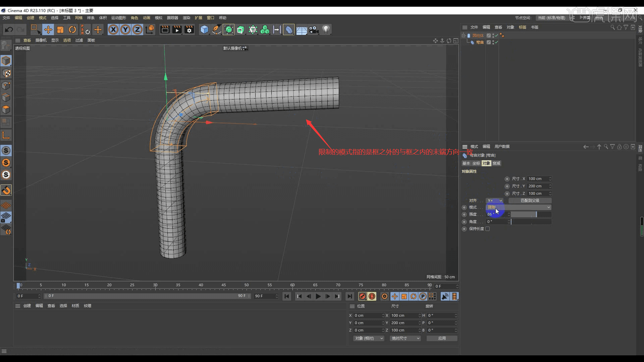This screenshot has width=644, height=362.
Task: Select the Scale tool
Action: coord(60,30)
